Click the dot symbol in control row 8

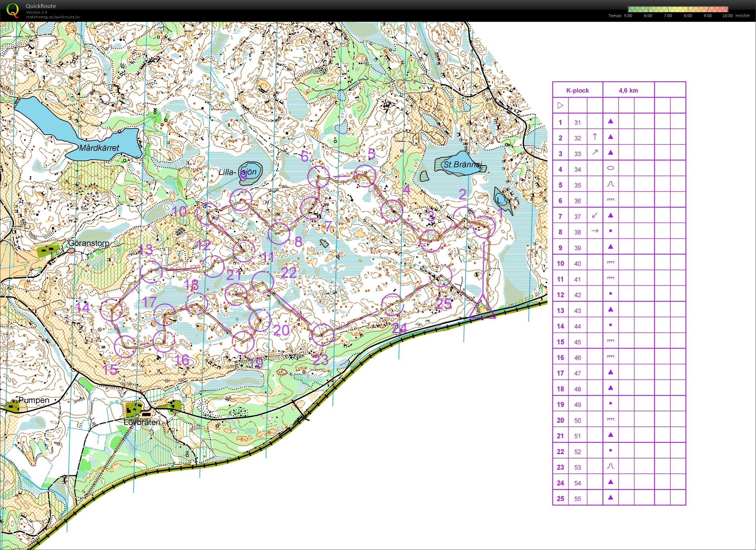coord(611,231)
